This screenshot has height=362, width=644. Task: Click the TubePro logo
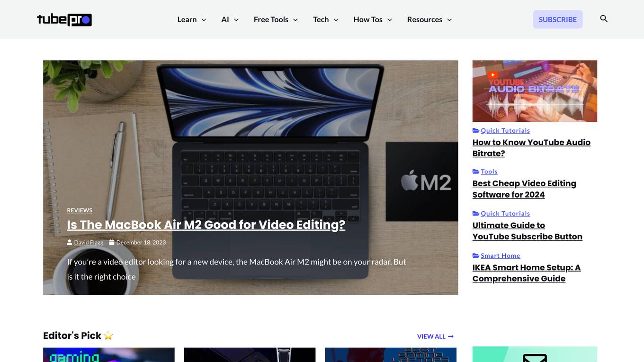(64, 19)
